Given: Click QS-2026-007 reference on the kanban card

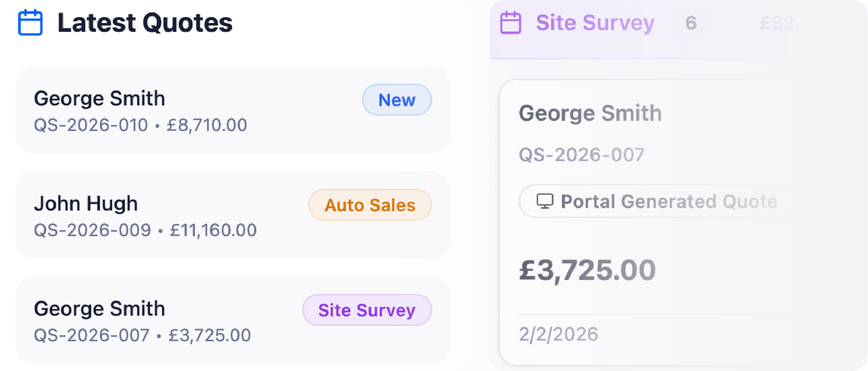Looking at the screenshot, I should 581,155.
